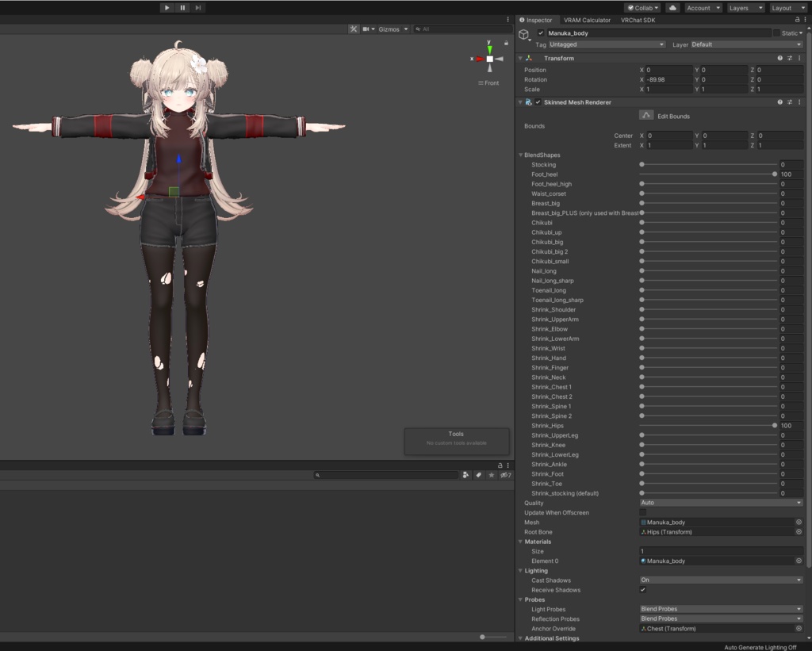Click the Step frame button
This screenshot has width=812, height=651.
click(x=198, y=8)
